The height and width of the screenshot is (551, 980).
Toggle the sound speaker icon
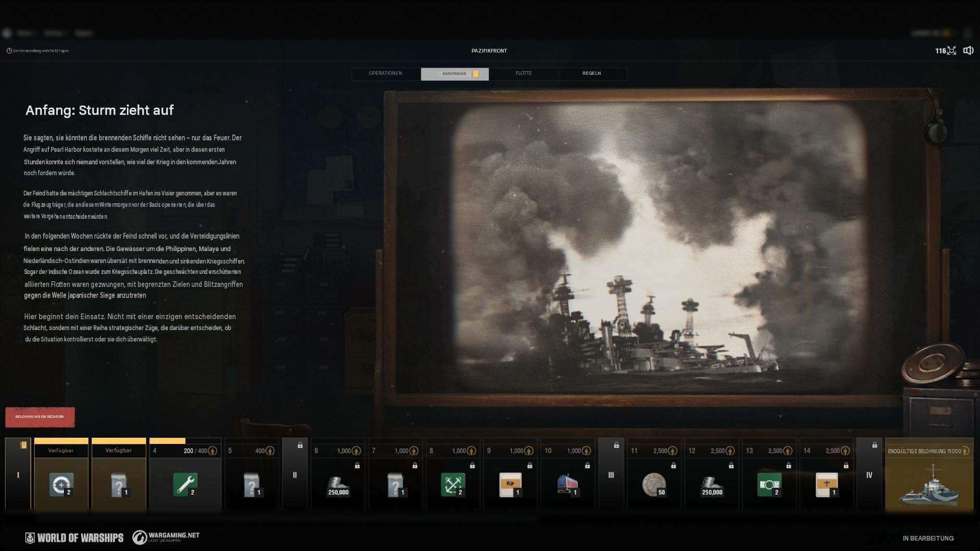968,50
